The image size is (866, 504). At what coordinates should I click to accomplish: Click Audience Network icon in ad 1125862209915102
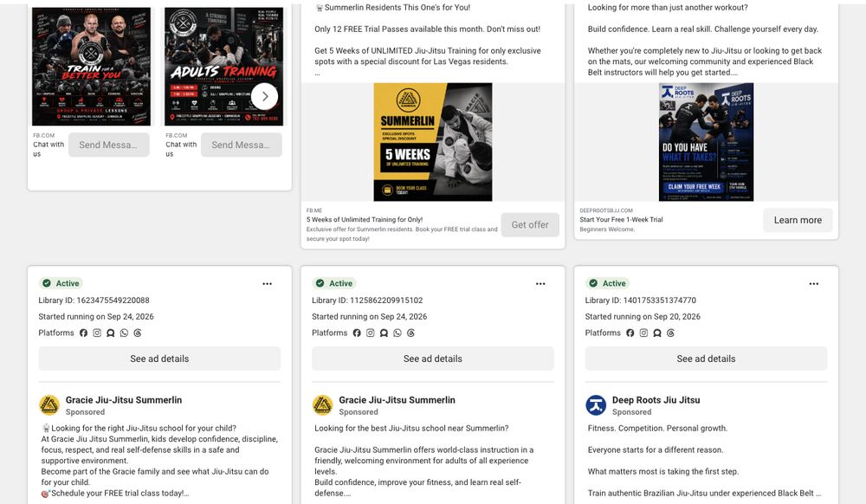[384, 333]
